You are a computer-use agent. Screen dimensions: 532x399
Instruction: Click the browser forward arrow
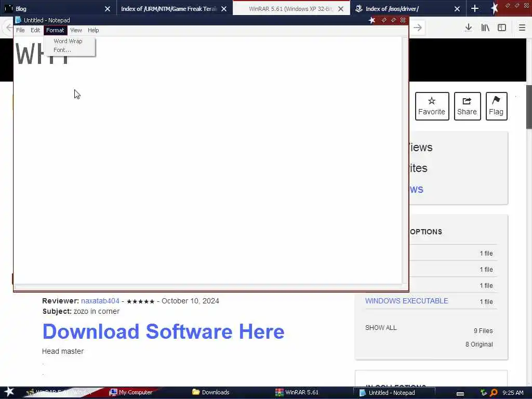pyautogui.click(x=418, y=28)
